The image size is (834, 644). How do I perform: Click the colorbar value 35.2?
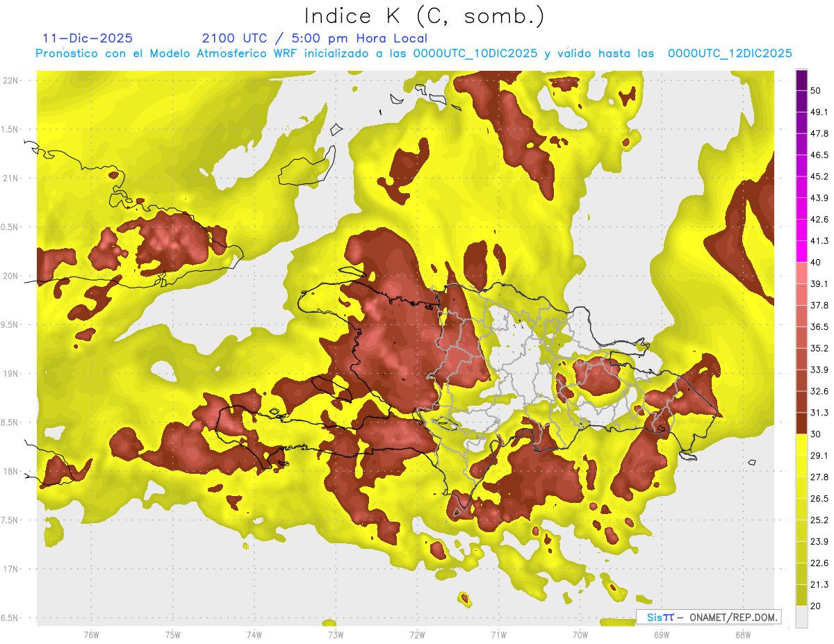(x=819, y=349)
